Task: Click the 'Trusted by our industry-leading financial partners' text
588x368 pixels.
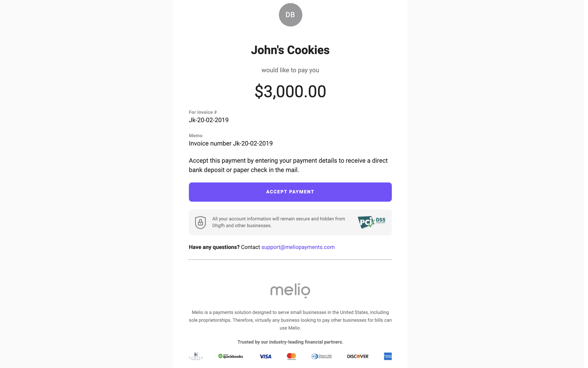Action: pyautogui.click(x=290, y=342)
